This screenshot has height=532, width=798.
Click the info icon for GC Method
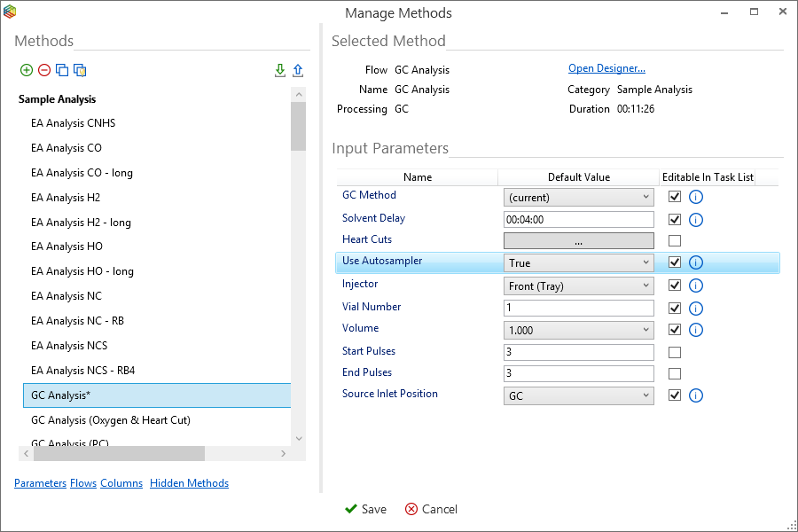tap(696, 197)
